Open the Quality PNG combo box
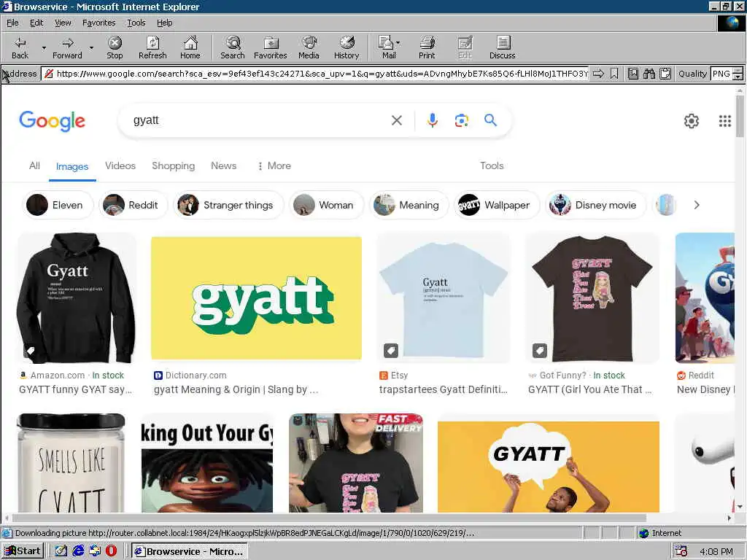747x560 pixels. click(727, 74)
